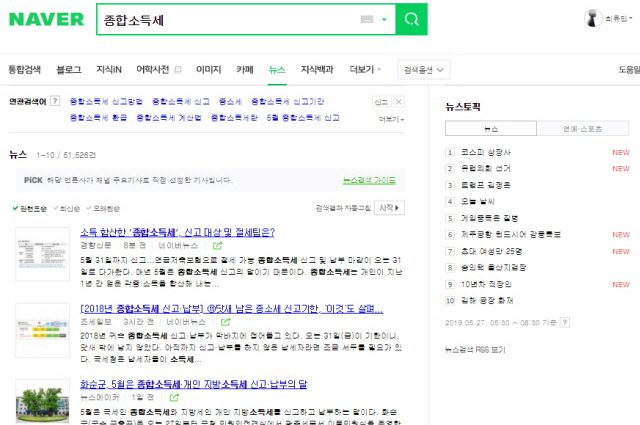Expand the search autocomplete dropdown arrow

(383, 20)
